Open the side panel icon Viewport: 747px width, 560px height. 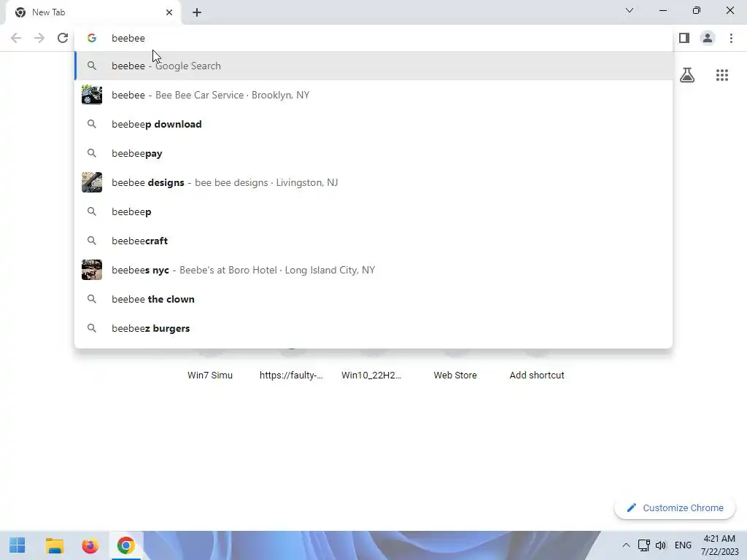(x=684, y=38)
